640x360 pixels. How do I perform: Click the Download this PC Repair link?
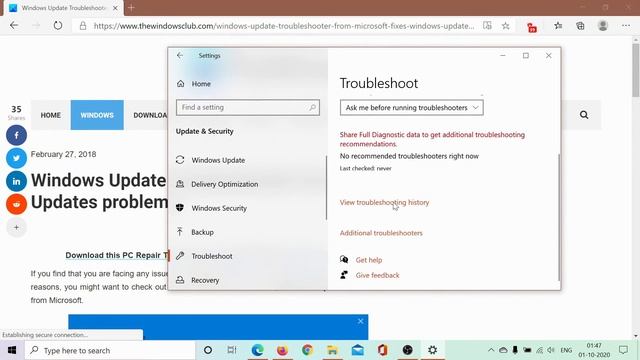click(x=116, y=255)
